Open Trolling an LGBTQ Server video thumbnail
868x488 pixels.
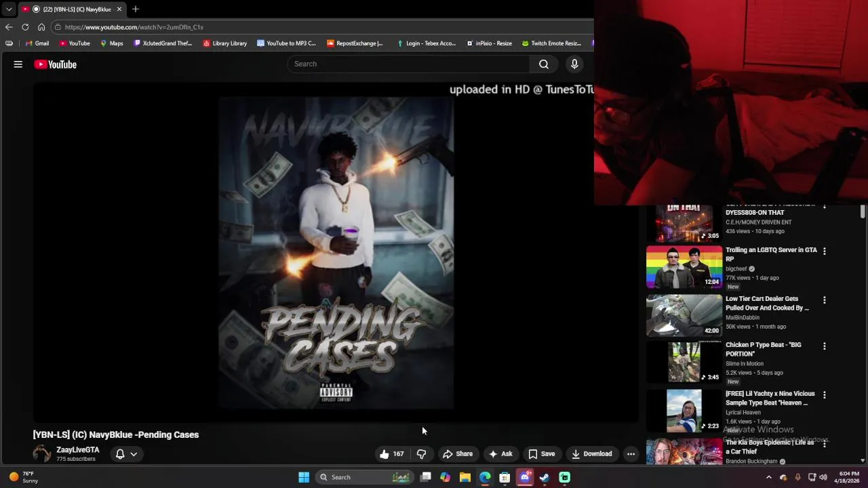point(684,267)
